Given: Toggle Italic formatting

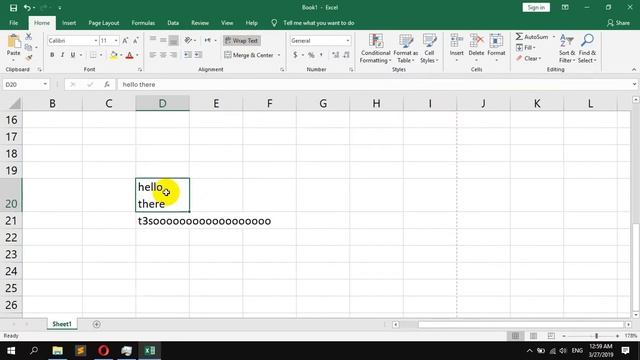Looking at the screenshot, I should point(62,55).
